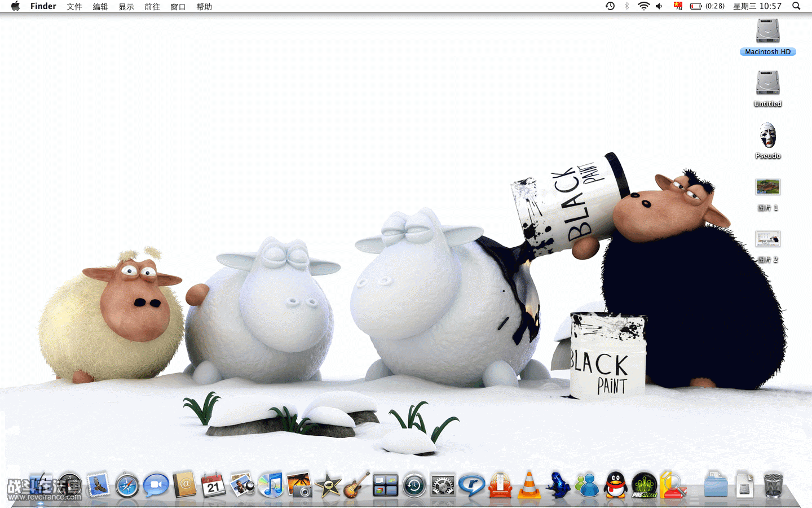Screen dimensions: 812x508
Task: Launch VLC cone icon in Dock
Action: coord(529,485)
